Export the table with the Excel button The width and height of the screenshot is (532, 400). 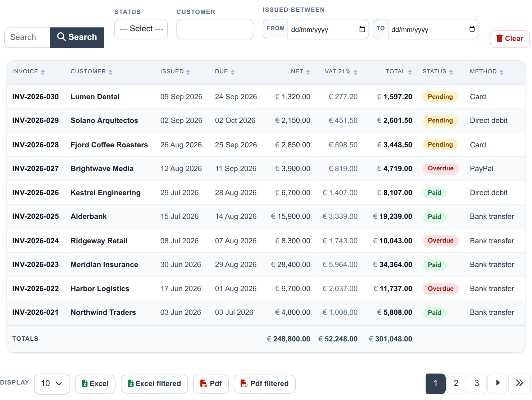point(95,384)
